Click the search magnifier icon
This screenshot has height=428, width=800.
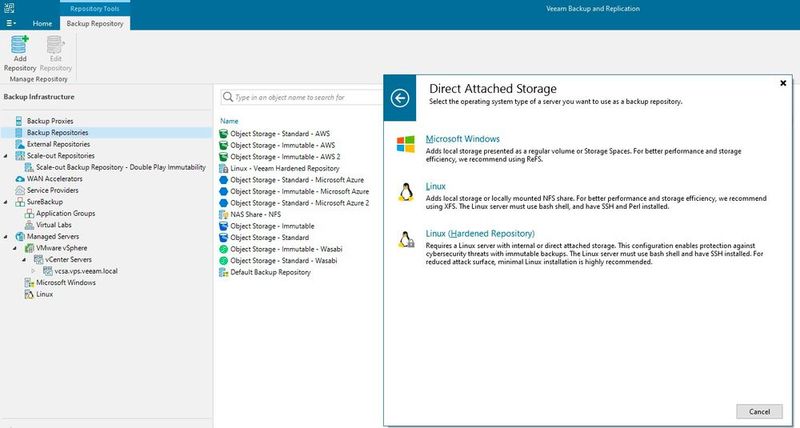(228, 97)
